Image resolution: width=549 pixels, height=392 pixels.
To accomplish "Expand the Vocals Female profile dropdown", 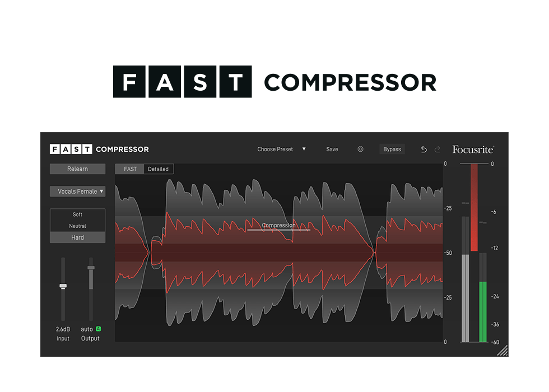I will [x=77, y=192].
